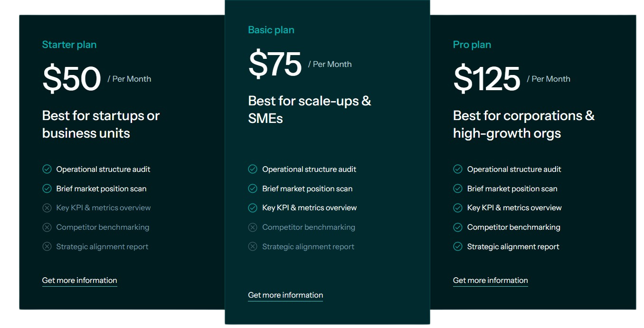This screenshot has width=644, height=328.
Task: Click Starter plan Competitor benchmarking cross icon
Action: (x=47, y=227)
